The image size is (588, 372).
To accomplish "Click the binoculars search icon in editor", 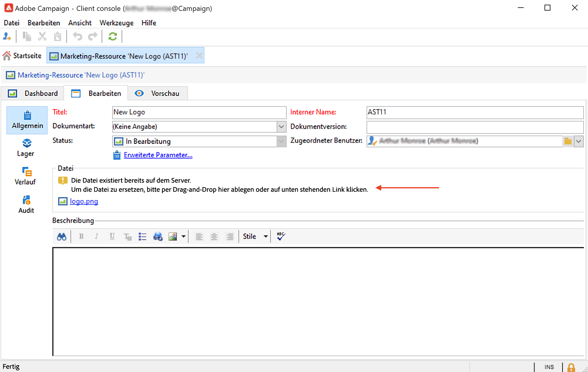I will pyautogui.click(x=62, y=236).
